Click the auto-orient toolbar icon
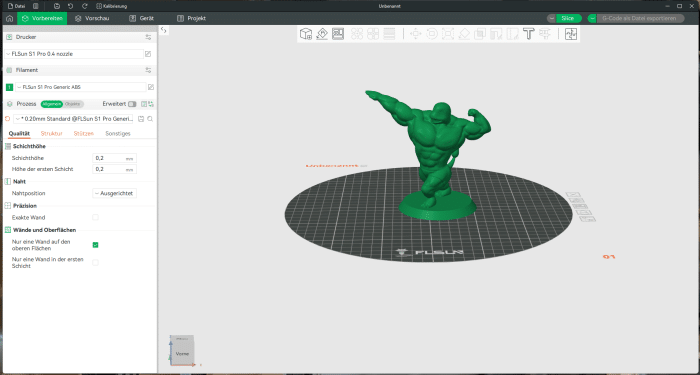700x375 pixels. click(322, 34)
